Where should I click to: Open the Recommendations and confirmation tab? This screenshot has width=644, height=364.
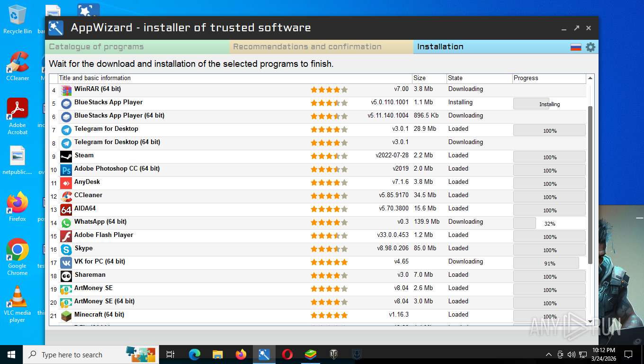pyautogui.click(x=322, y=47)
